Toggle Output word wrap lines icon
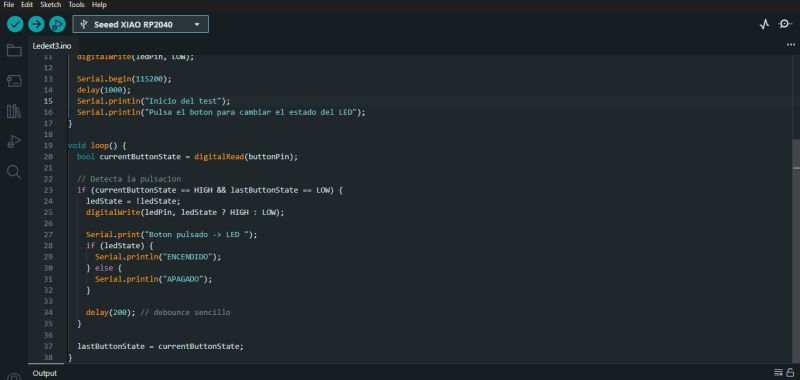The height and width of the screenshot is (380, 800). (778, 372)
